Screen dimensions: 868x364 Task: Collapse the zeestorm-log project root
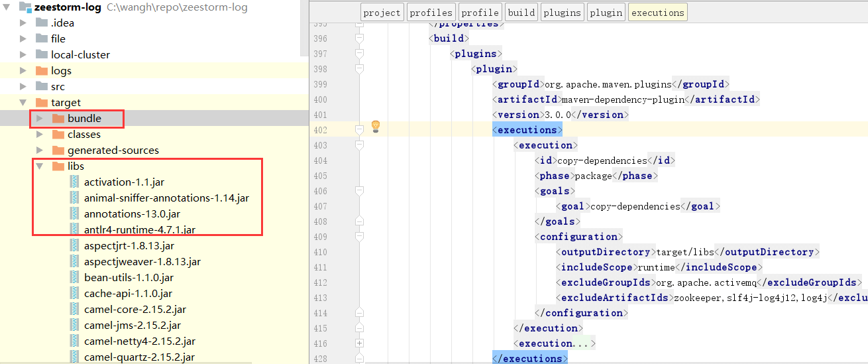tap(7, 7)
